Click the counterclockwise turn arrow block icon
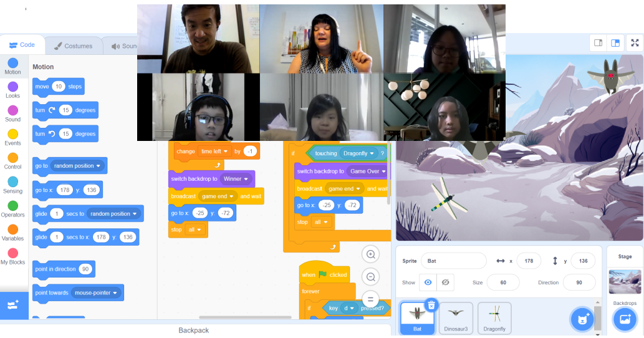 coord(52,133)
